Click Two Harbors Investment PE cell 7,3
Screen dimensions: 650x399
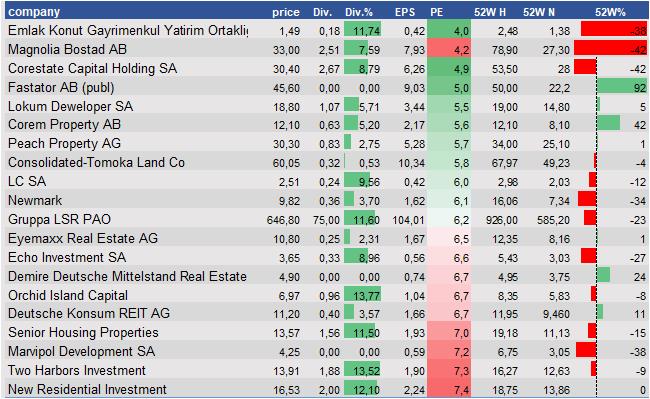449,371
